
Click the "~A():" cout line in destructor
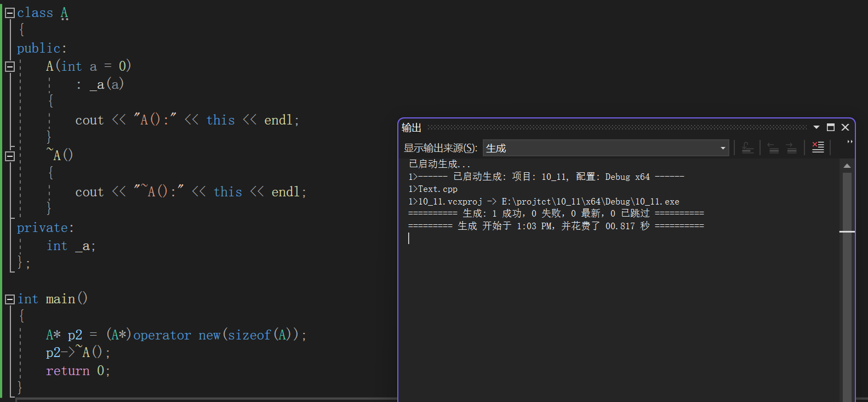[x=191, y=192]
